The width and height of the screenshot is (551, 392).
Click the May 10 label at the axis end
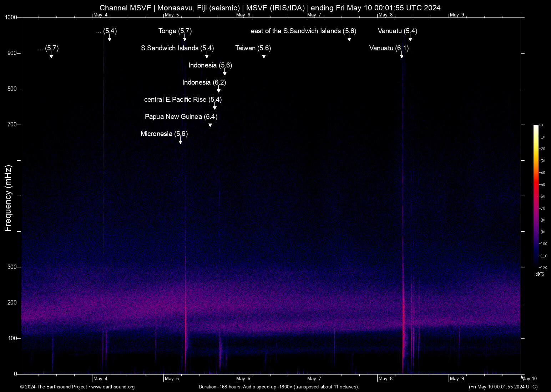click(x=529, y=379)
